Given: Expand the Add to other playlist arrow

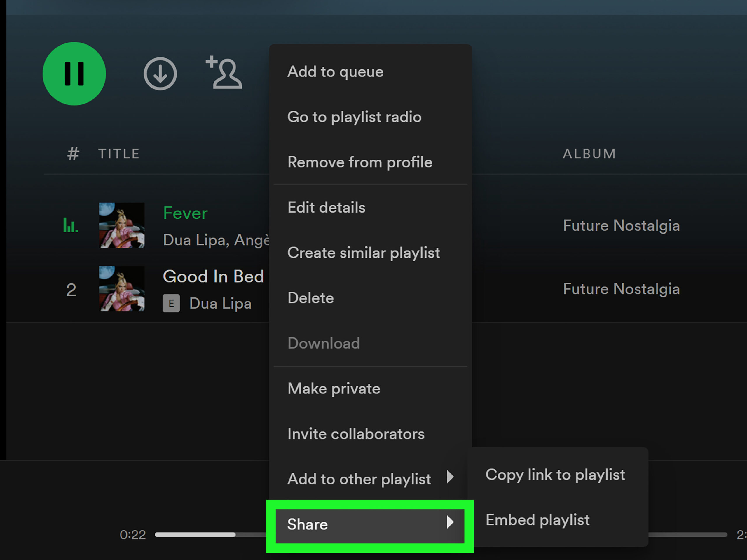Looking at the screenshot, I should click(449, 477).
